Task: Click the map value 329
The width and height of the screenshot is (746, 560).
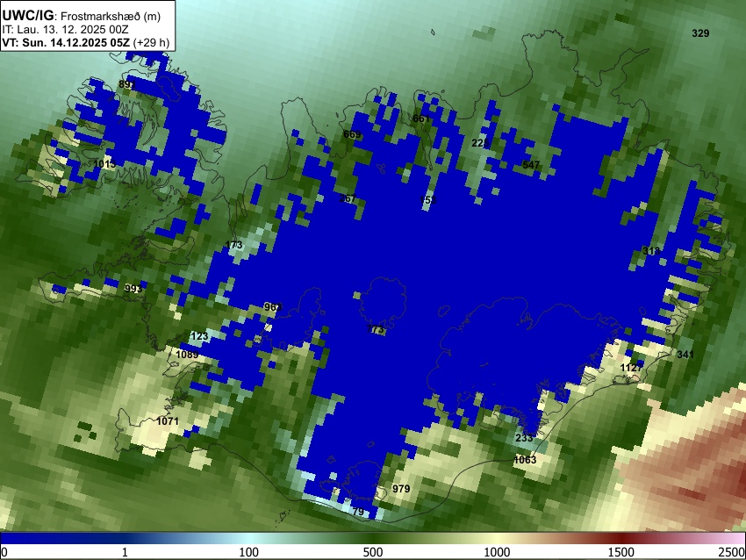Action: pos(700,33)
